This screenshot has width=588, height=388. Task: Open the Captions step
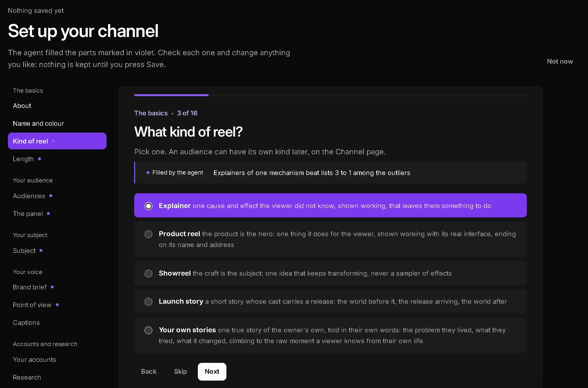pos(57,322)
